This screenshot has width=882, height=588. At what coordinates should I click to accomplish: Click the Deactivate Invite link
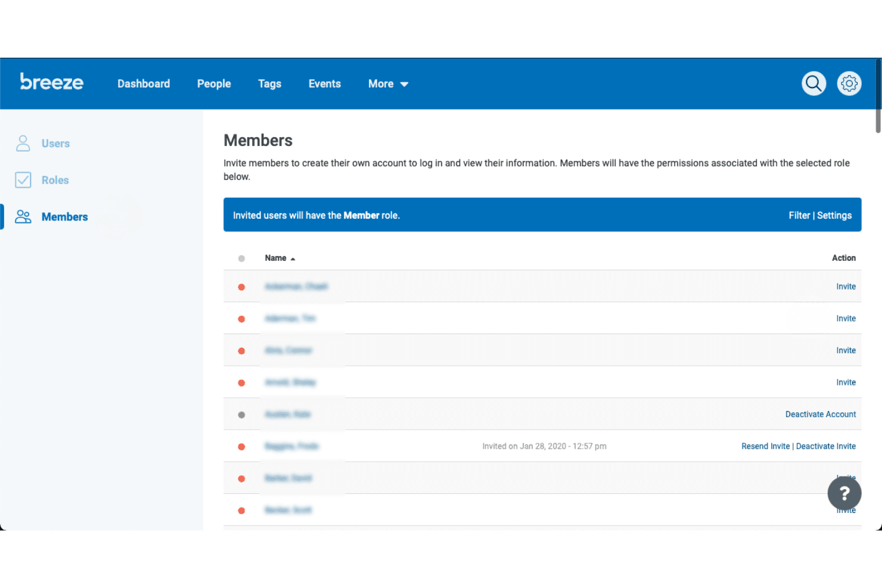click(826, 446)
